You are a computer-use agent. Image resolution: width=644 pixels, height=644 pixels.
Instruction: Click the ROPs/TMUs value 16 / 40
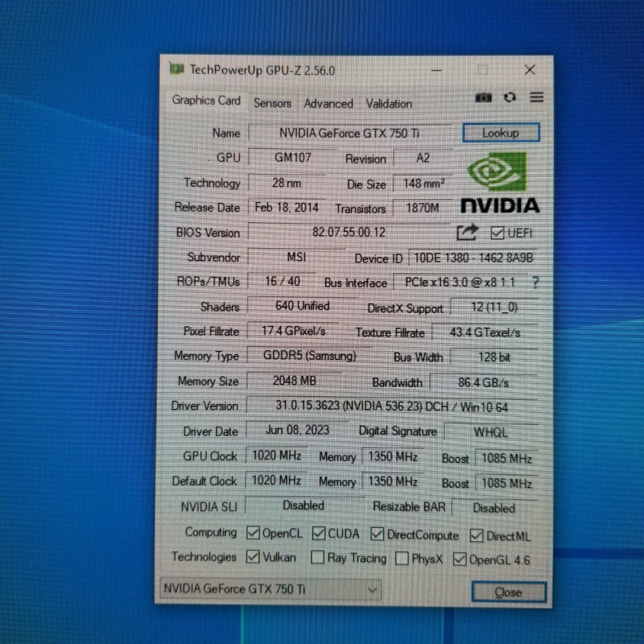(x=282, y=281)
